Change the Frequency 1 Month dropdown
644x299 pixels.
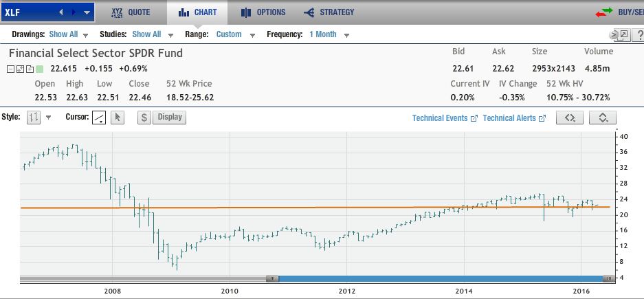click(x=329, y=34)
